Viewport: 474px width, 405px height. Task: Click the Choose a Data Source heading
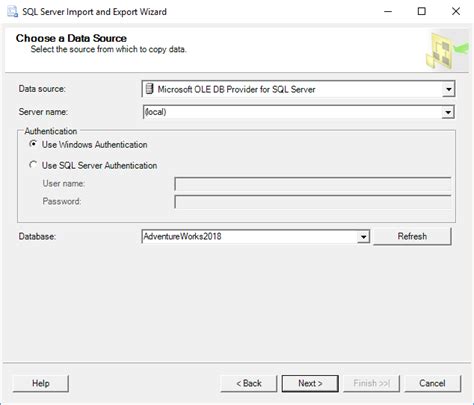click(71, 38)
